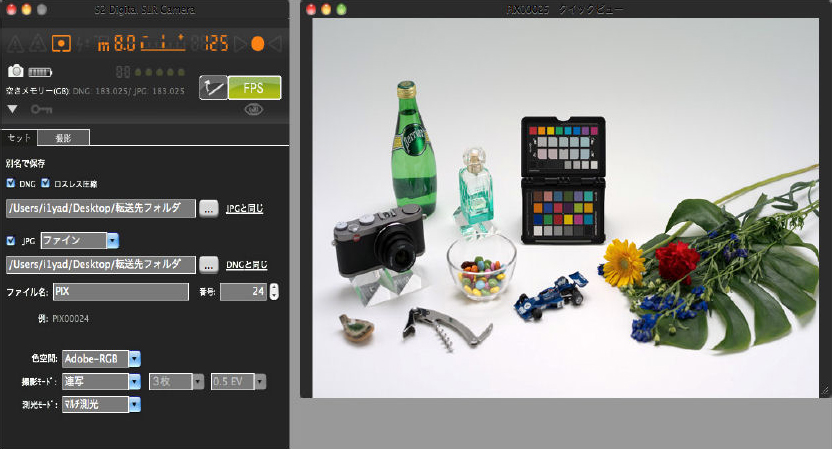Click the camera connection icon
The width and height of the screenshot is (832, 449).
pos(15,71)
